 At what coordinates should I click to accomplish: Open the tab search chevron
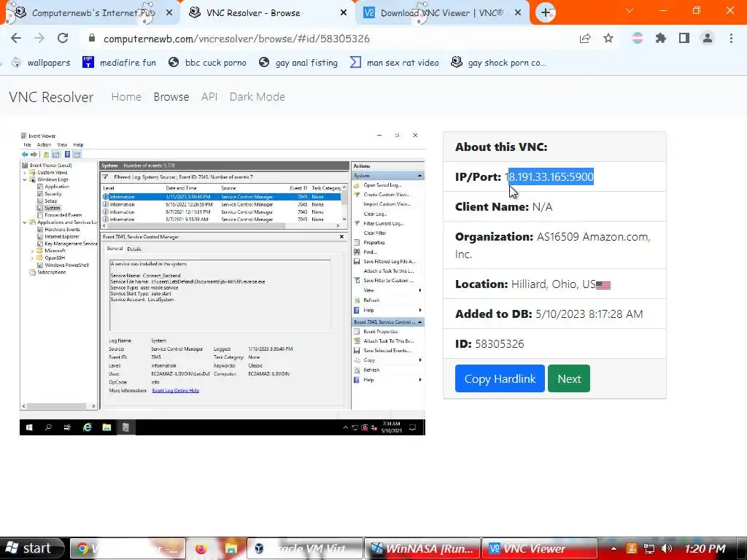click(x=630, y=10)
